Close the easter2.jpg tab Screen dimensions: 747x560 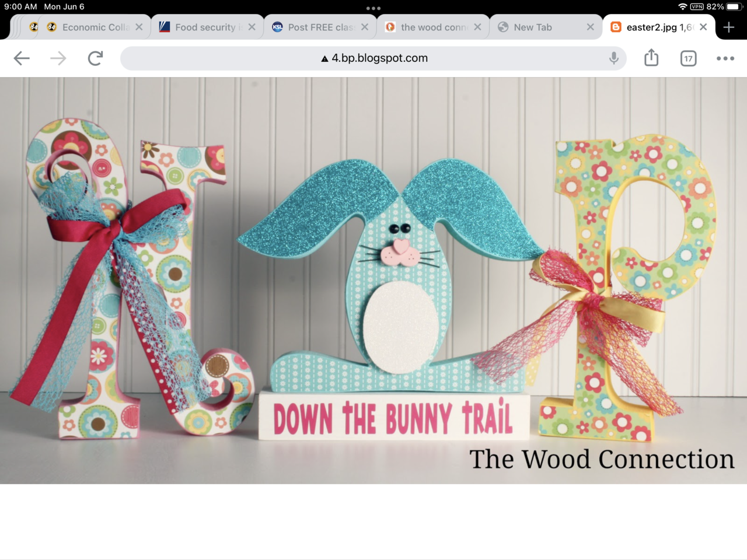[703, 27]
